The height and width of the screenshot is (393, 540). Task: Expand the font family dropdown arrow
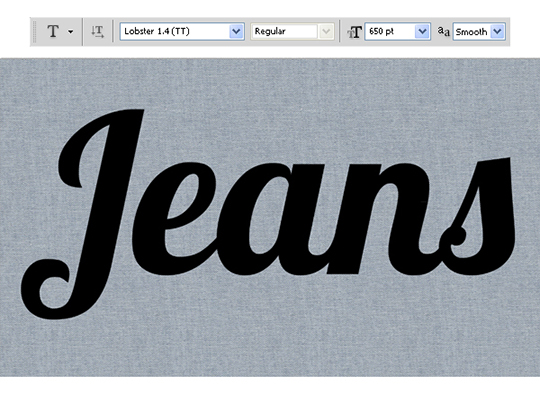237,31
